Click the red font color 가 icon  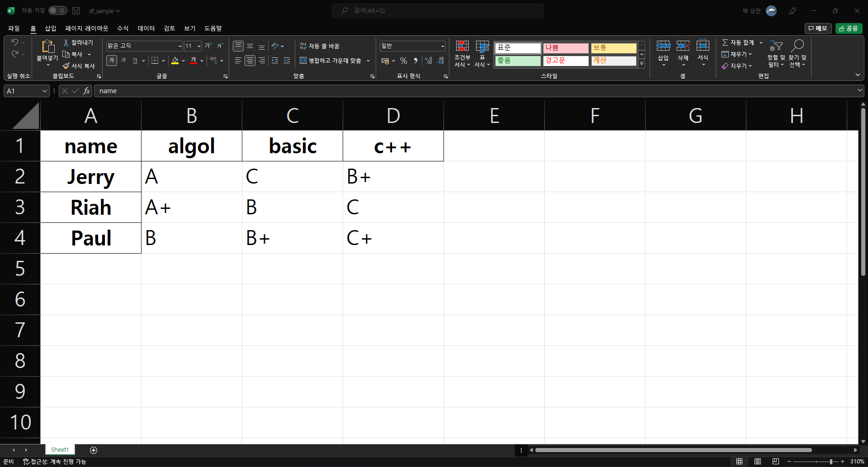(x=193, y=61)
